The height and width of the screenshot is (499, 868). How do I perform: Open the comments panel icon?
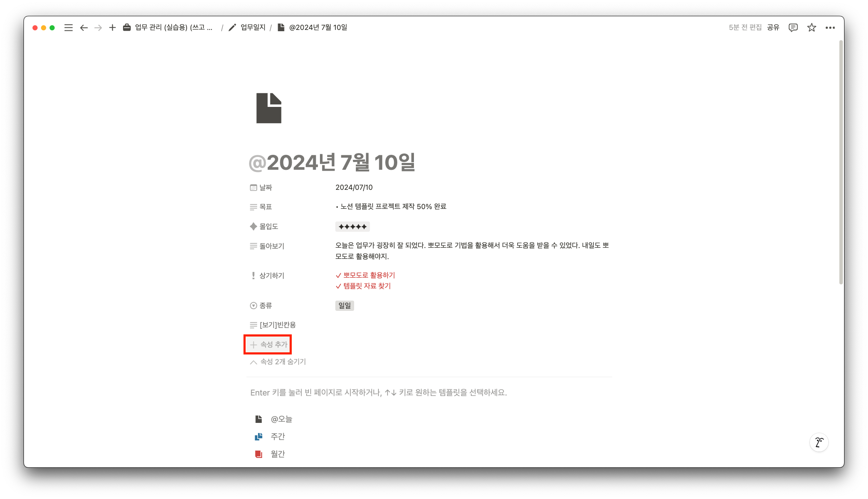coord(793,28)
